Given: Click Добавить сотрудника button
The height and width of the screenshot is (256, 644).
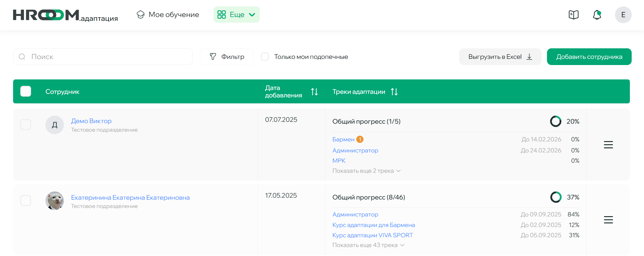Looking at the screenshot, I should 589,57.
